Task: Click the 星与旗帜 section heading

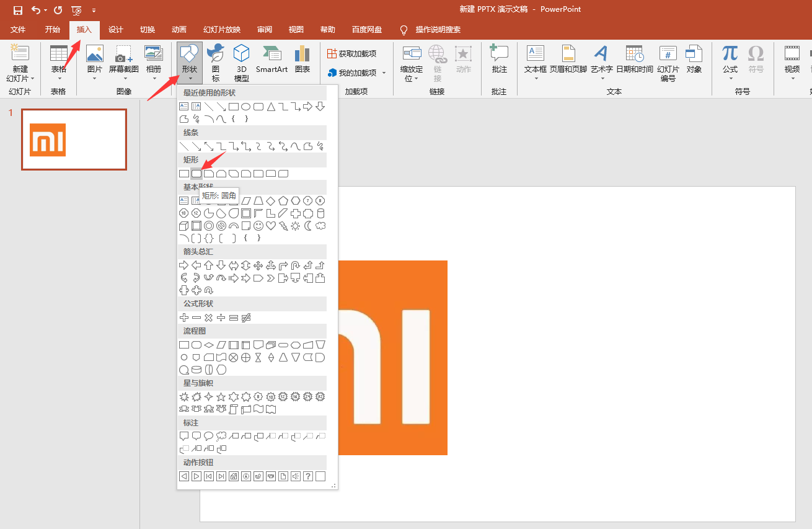Action: pyautogui.click(x=198, y=383)
